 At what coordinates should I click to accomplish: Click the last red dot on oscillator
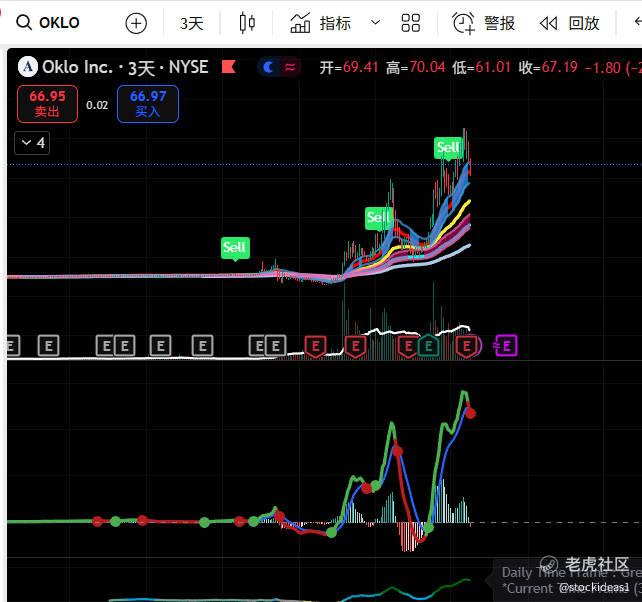pos(470,413)
